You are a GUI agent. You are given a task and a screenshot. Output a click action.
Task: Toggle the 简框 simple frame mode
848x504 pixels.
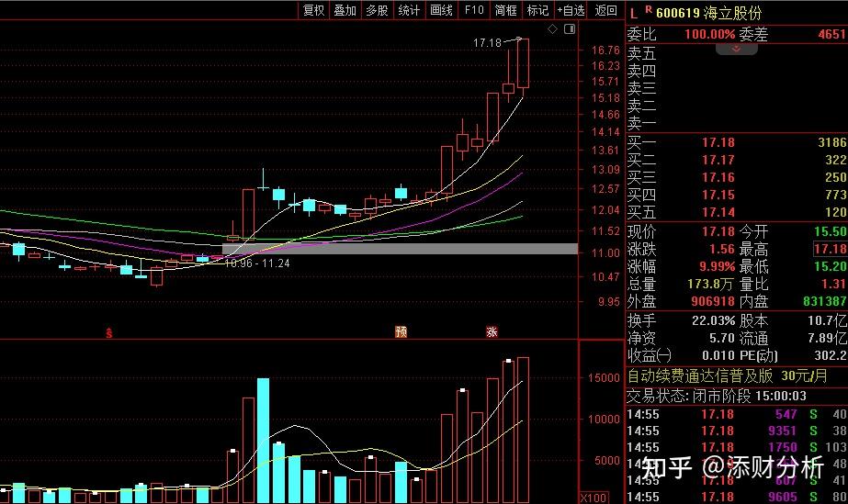[x=505, y=10]
